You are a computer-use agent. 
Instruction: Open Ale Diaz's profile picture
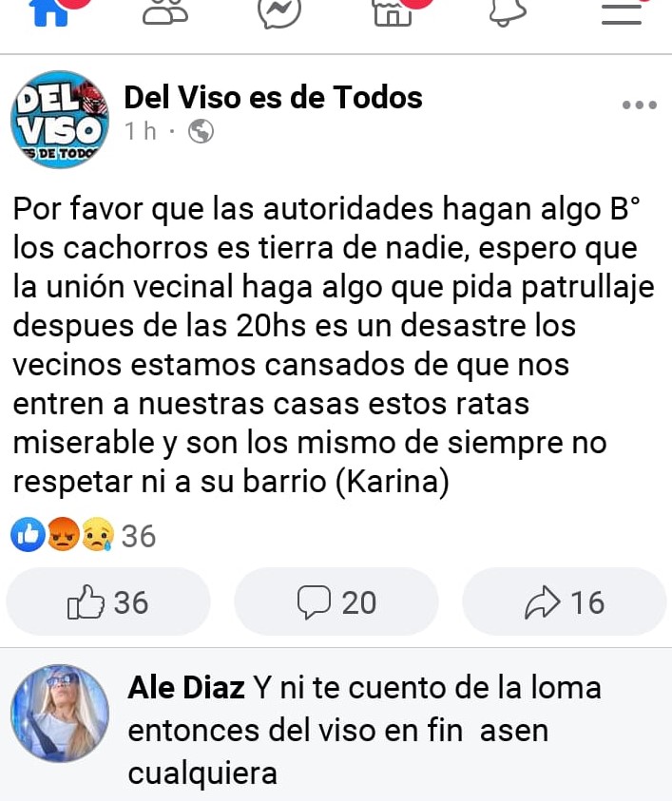[60, 714]
